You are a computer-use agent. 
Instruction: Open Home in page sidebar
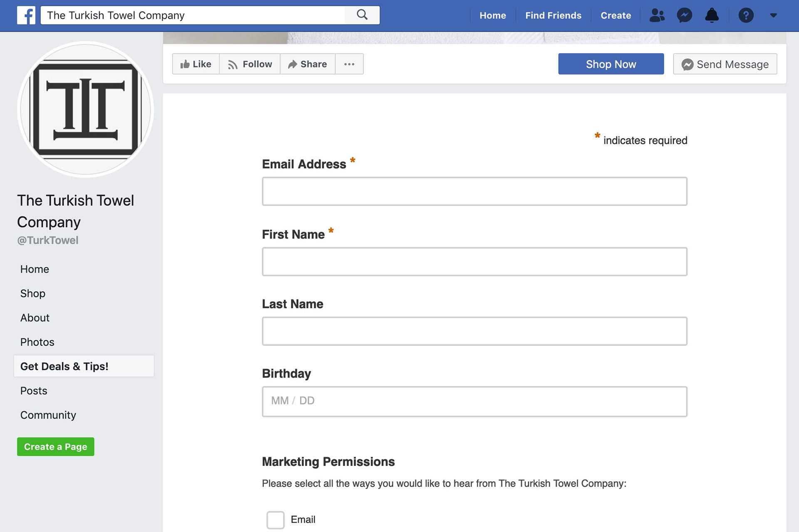click(x=35, y=269)
